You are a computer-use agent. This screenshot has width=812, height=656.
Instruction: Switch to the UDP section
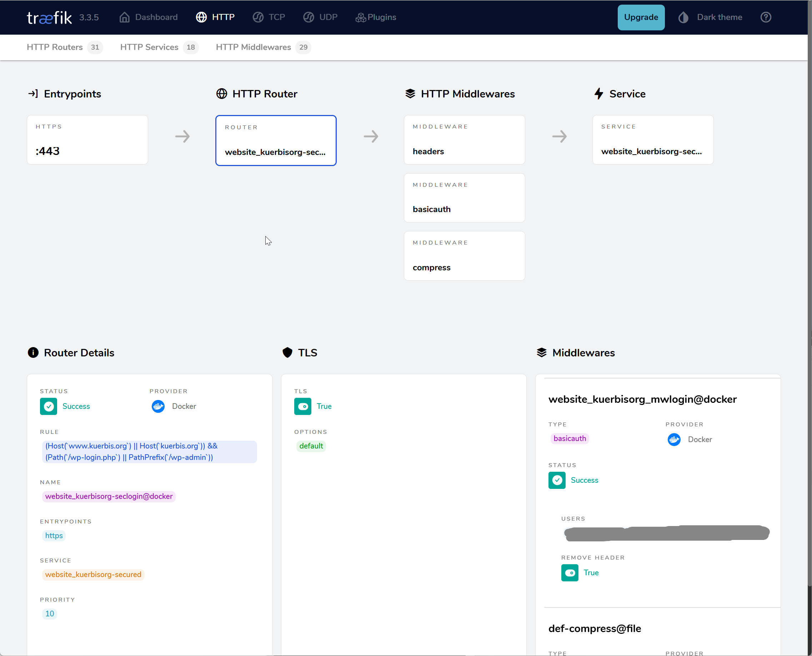point(320,17)
